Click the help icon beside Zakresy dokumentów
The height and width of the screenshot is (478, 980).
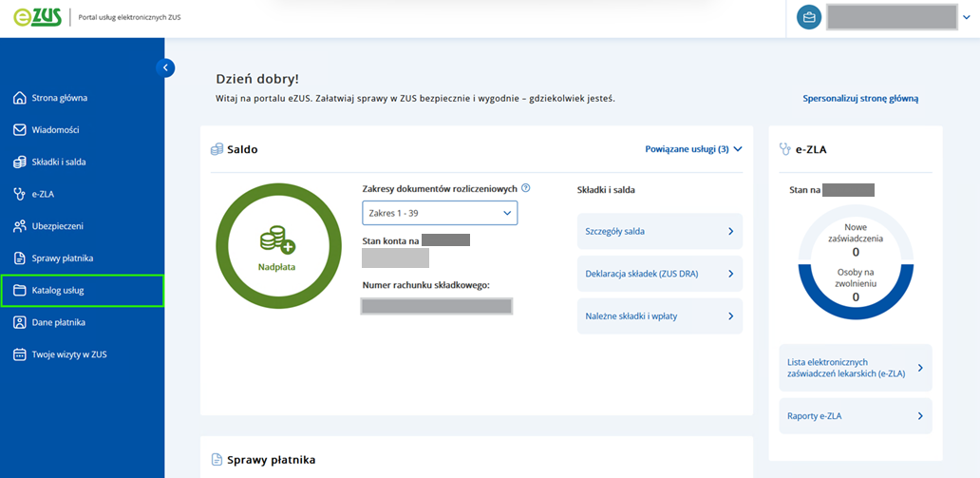[526, 188]
